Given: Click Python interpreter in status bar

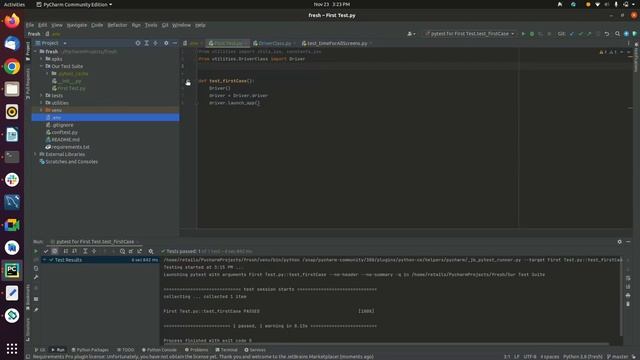Looking at the screenshot, I should (x=582, y=356).
